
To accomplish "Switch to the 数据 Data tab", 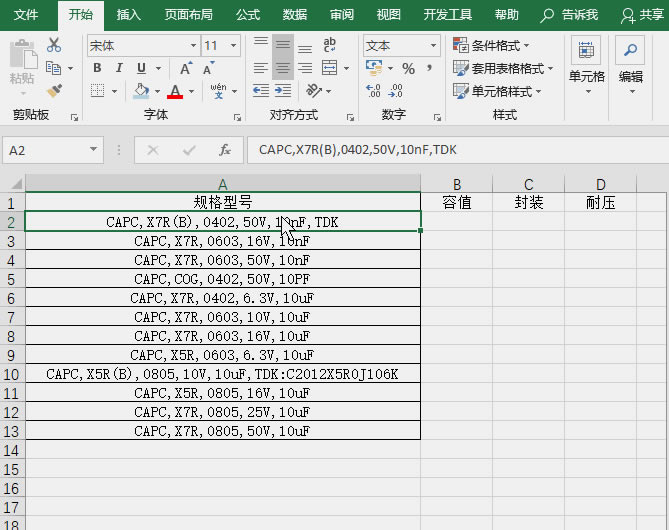I will tap(295, 15).
